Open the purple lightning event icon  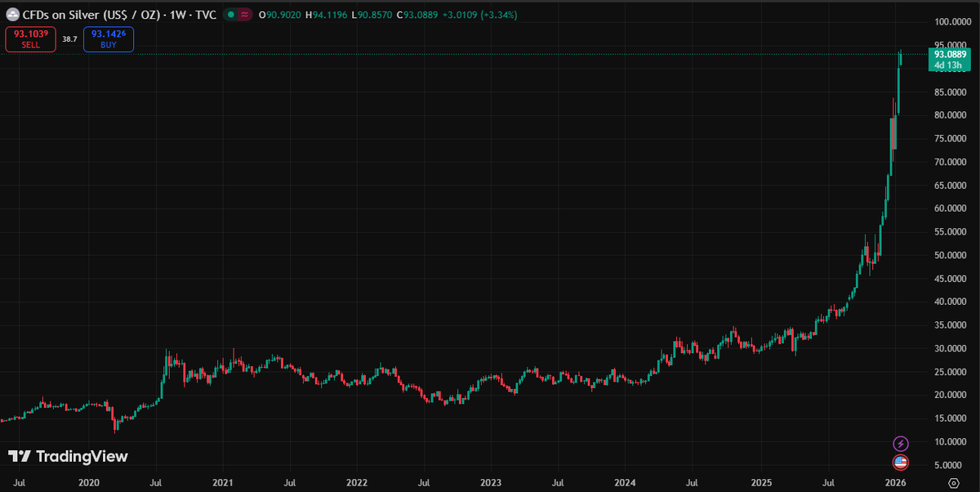click(x=900, y=444)
